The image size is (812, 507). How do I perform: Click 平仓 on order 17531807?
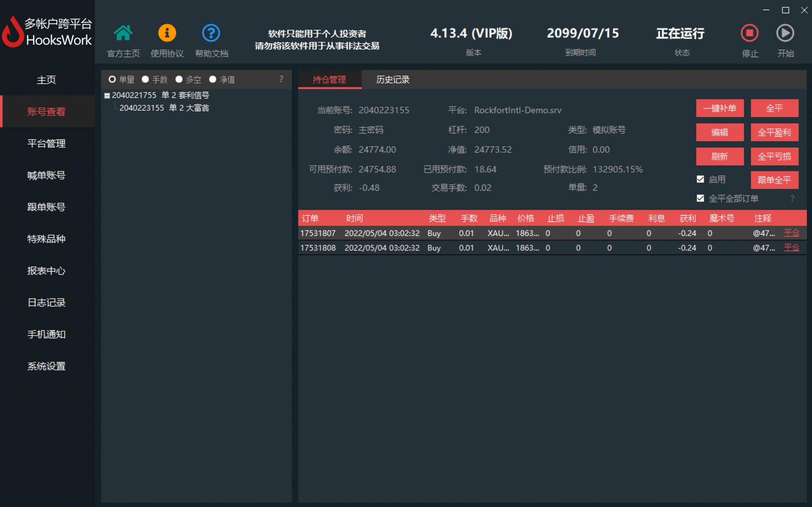pos(791,233)
